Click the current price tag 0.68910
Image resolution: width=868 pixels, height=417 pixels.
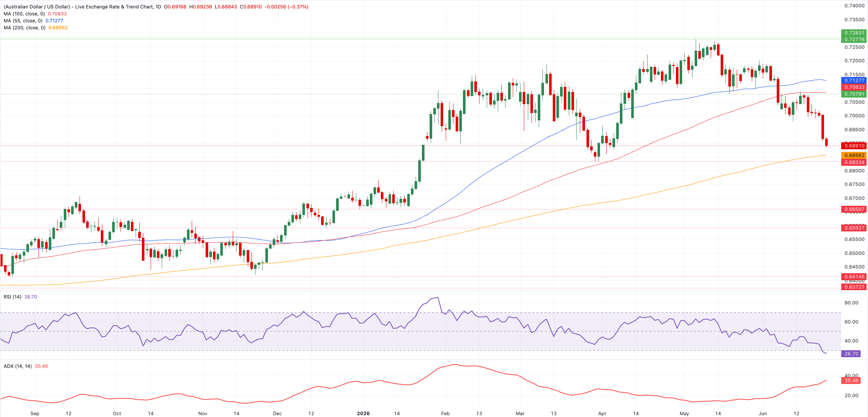(854, 146)
